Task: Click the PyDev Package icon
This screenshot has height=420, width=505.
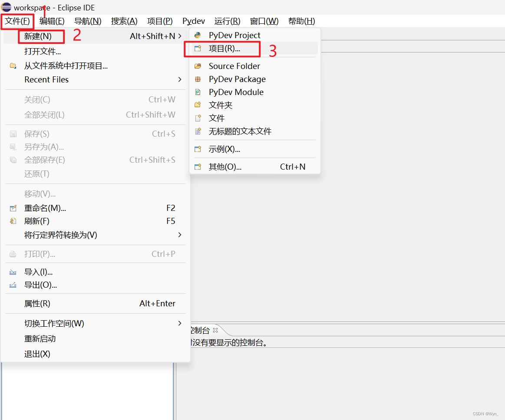Action: pos(198,79)
